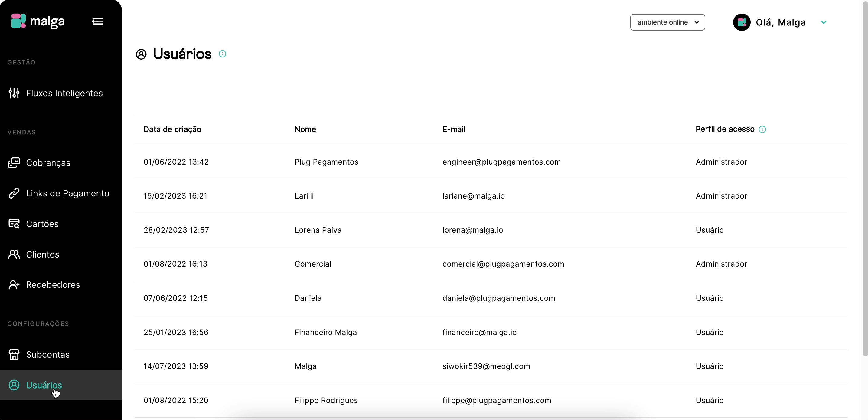Click the Nome column header

coord(305,130)
